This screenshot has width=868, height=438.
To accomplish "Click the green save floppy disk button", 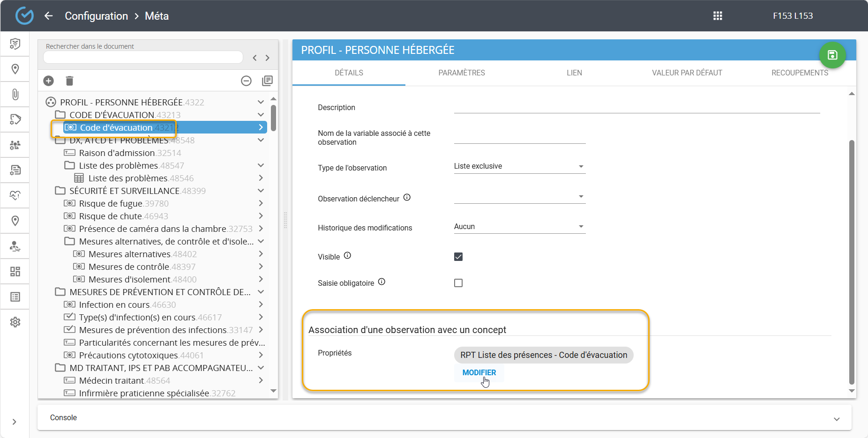I will [x=832, y=55].
